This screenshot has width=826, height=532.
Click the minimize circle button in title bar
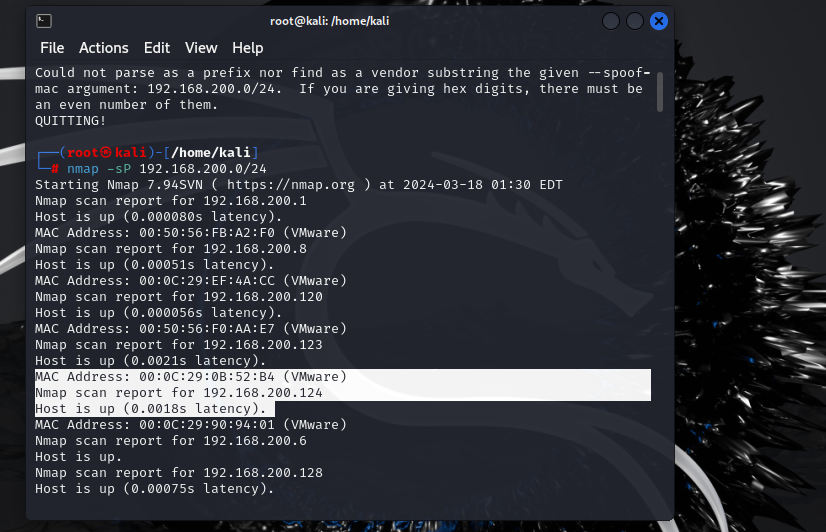[x=611, y=21]
